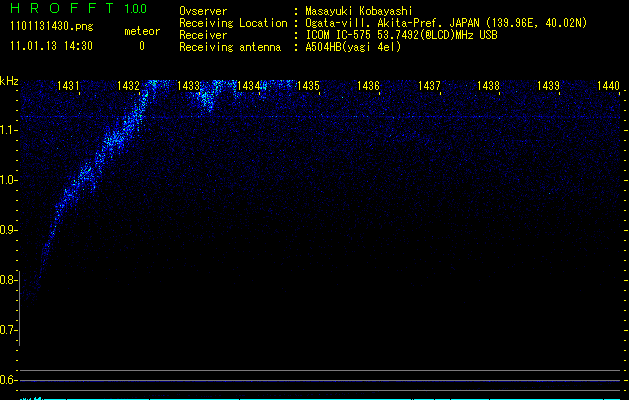Viewport: 629px width, 400px height.
Task: Click the HROFFT 1.0.0 title text
Action: pyautogui.click(x=79, y=8)
